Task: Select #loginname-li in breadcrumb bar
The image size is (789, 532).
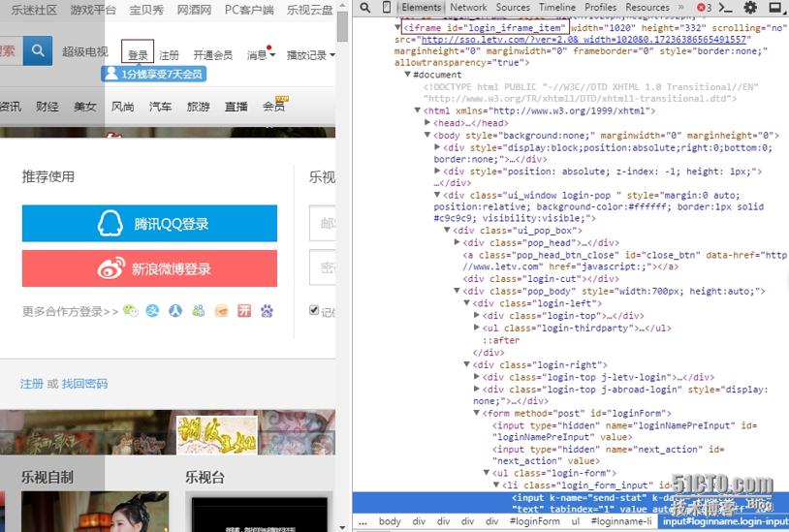Action: tap(621, 521)
